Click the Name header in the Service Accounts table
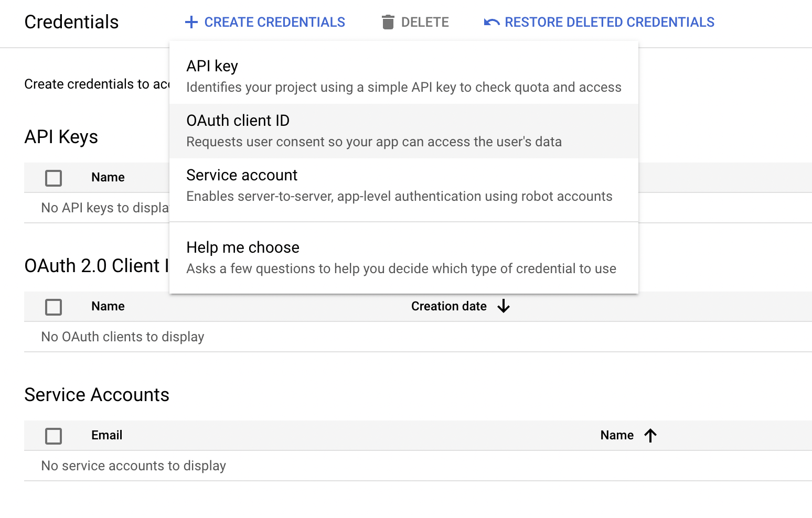Image resolution: width=812 pixels, height=518 pixels. (617, 435)
